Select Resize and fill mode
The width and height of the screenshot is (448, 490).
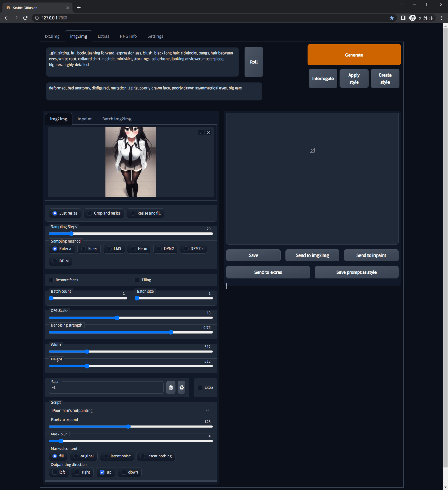[146, 213]
